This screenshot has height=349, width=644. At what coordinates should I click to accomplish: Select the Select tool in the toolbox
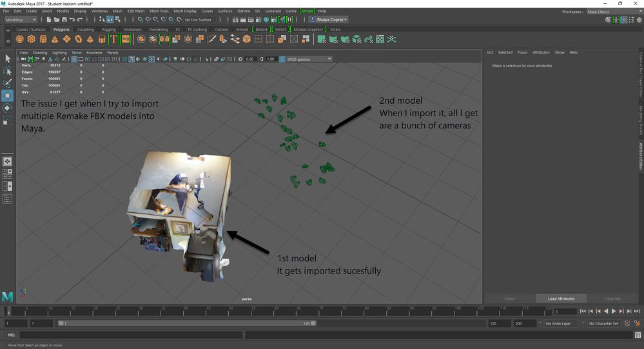pyautogui.click(x=7, y=58)
